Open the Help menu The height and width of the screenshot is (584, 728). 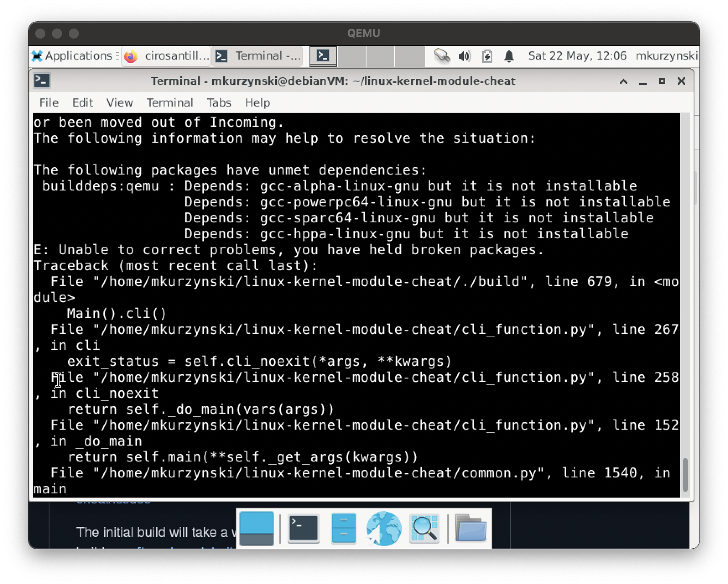[x=257, y=103]
